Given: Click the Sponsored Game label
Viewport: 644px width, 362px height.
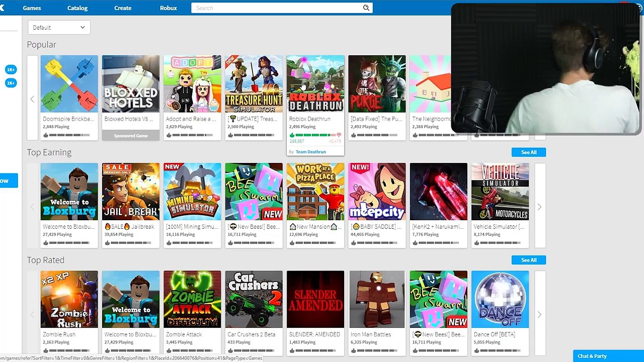Looking at the screenshot, I should [131, 136].
